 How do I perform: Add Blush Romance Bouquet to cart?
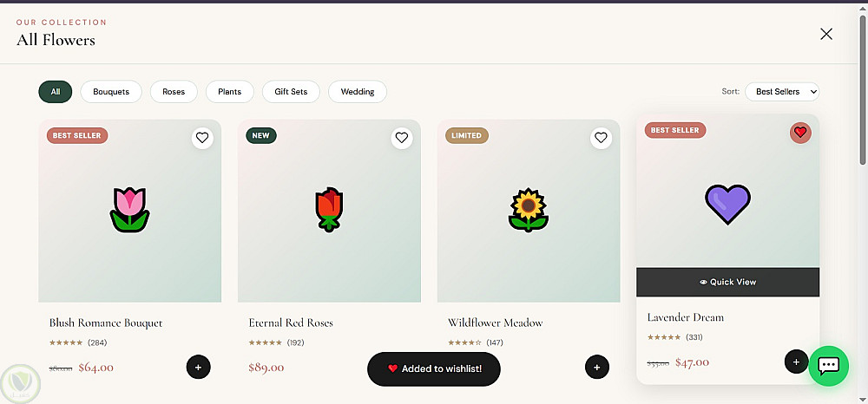(198, 367)
